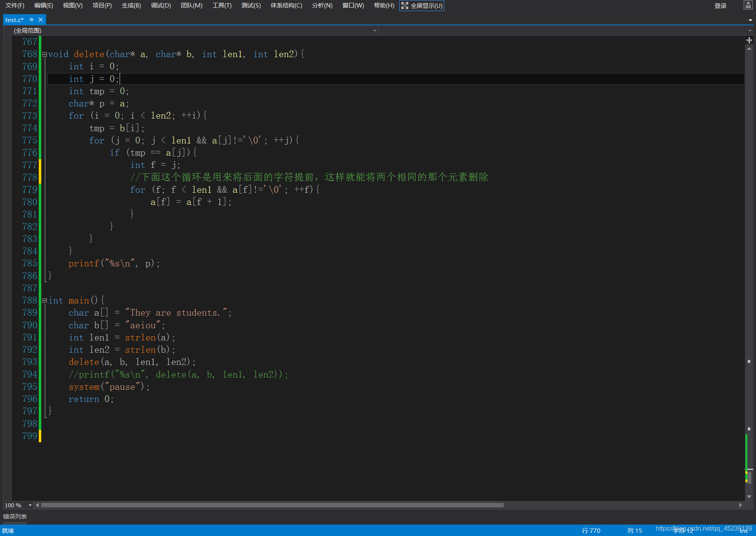The image size is (756, 536).
Task: Click the 'int len1 = strlen(a);' line
Action: click(x=122, y=337)
